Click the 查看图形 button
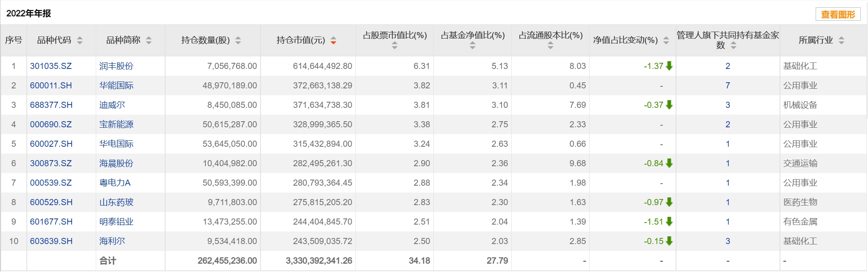 pyautogui.click(x=838, y=15)
